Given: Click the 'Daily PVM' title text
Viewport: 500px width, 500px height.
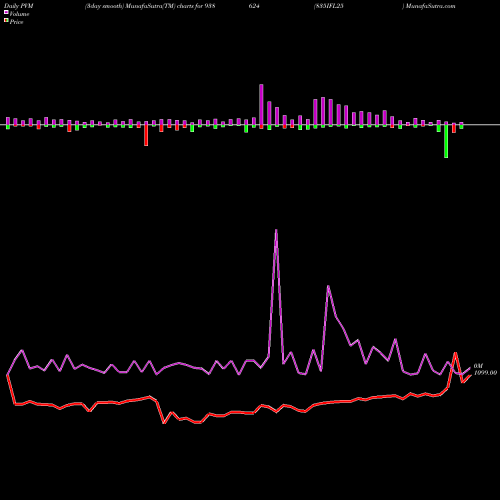Looking at the screenshot, I should (x=18, y=6).
